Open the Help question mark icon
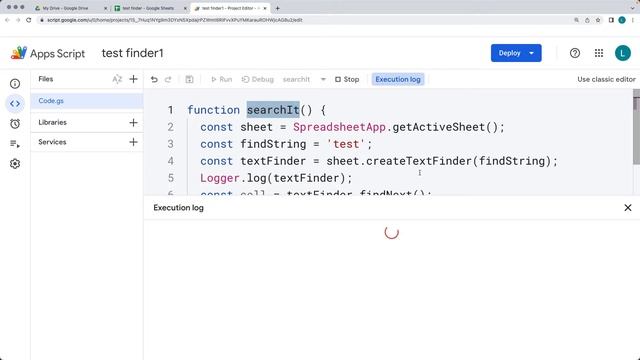This screenshot has width=640, height=360. coord(575,53)
